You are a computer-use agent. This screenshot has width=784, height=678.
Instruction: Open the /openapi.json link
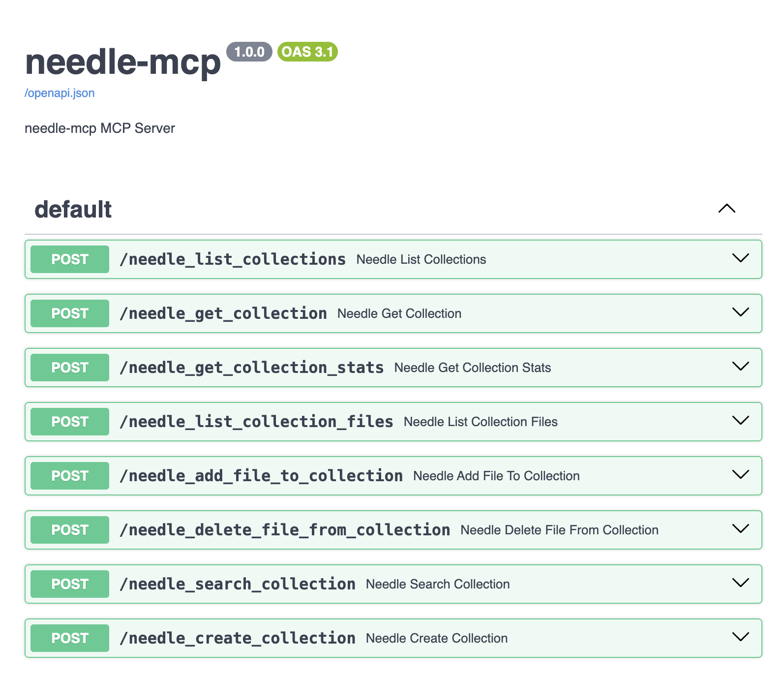point(60,93)
